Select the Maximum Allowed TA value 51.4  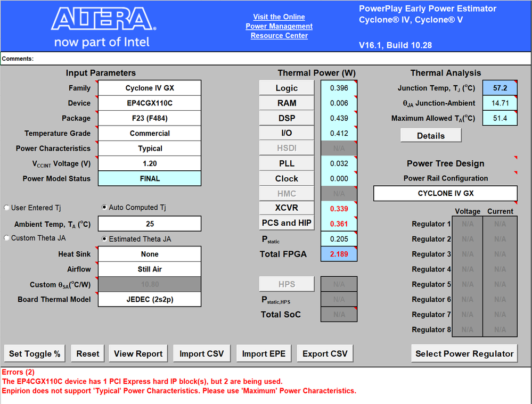(500, 118)
